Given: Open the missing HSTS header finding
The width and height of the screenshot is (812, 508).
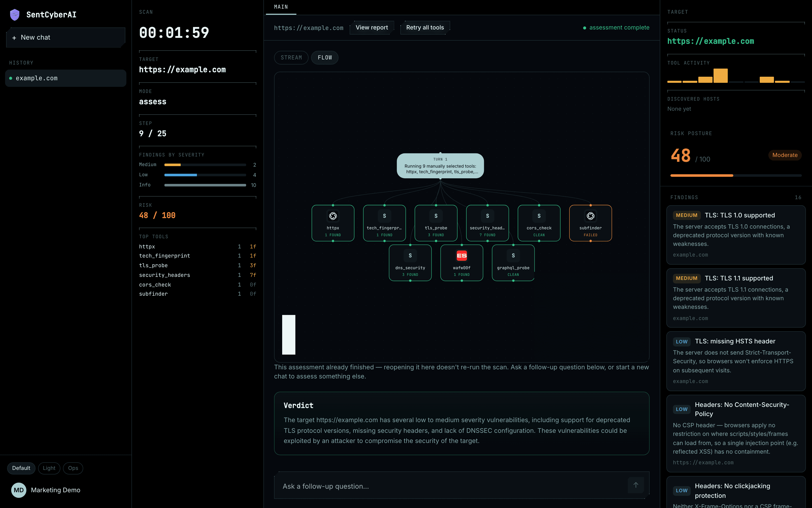Looking at the screenshot, I should (x=736, y=361).
